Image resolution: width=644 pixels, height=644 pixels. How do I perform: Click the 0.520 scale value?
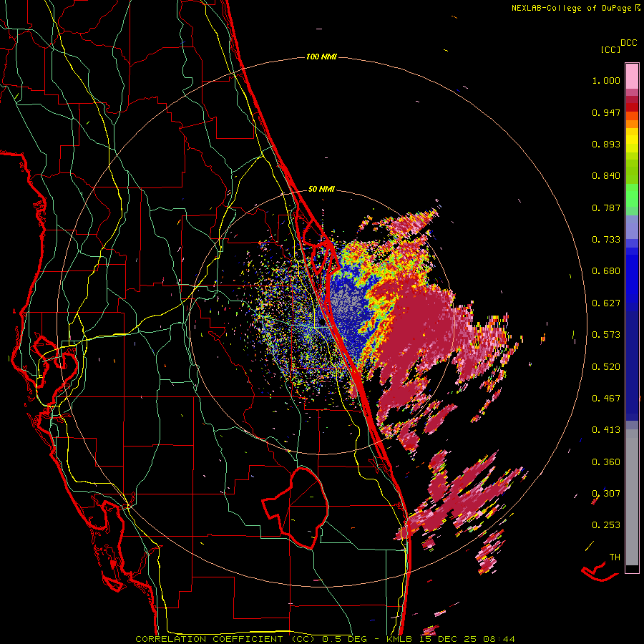tap(606, 367)
